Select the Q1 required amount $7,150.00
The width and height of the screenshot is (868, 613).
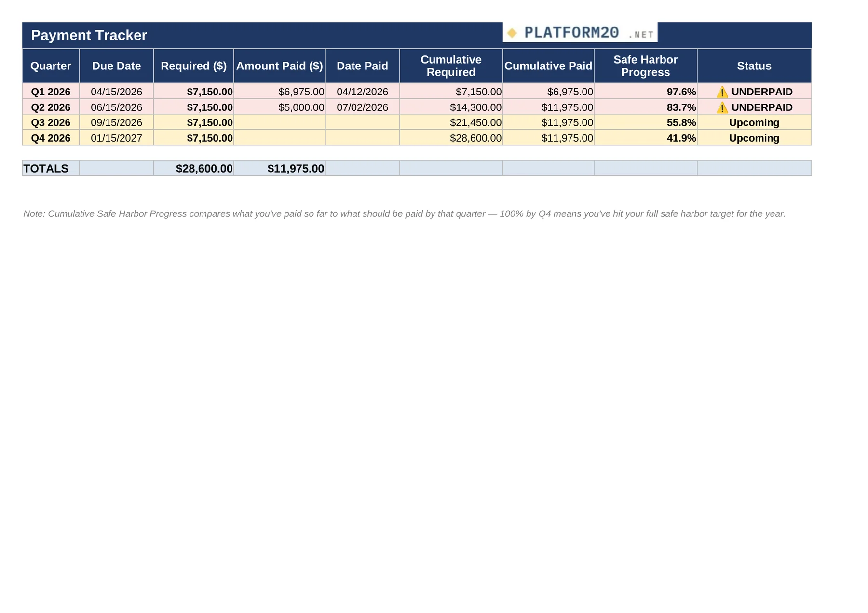[193, 92]
